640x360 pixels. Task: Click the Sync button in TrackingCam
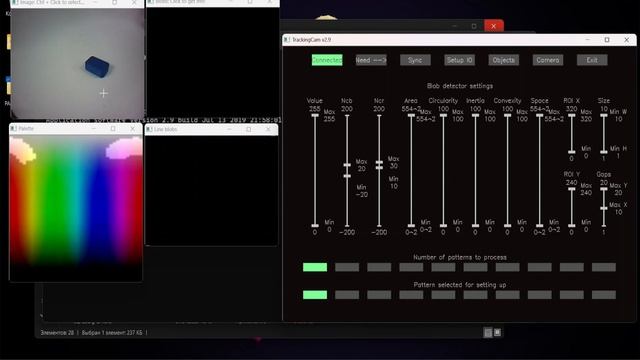coord(415,60)
